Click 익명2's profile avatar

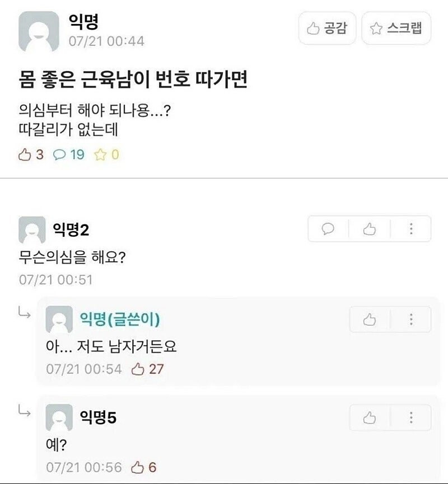(x=32, y=229)
